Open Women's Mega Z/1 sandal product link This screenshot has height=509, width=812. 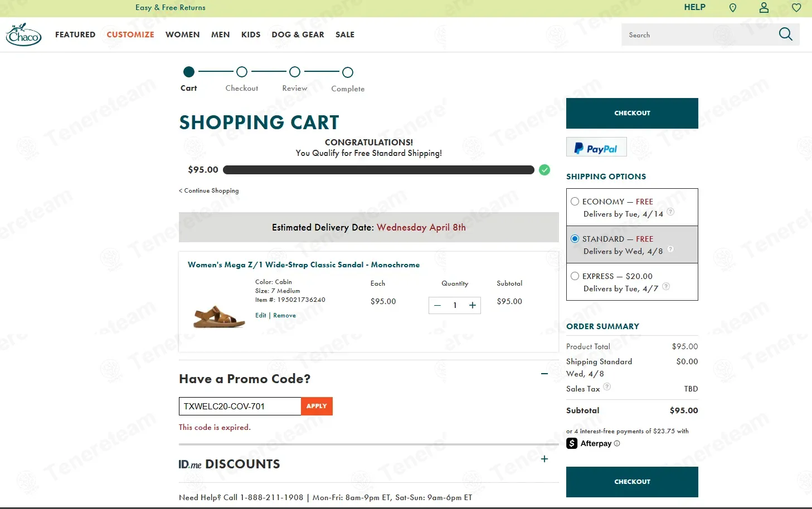coord(304,265)
